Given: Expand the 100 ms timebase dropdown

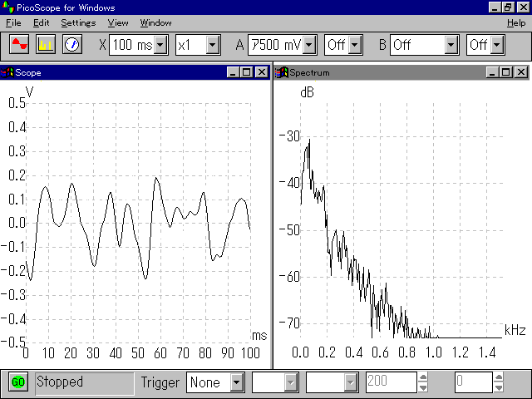Looking at the screenshot, I should tap(160, 45).
